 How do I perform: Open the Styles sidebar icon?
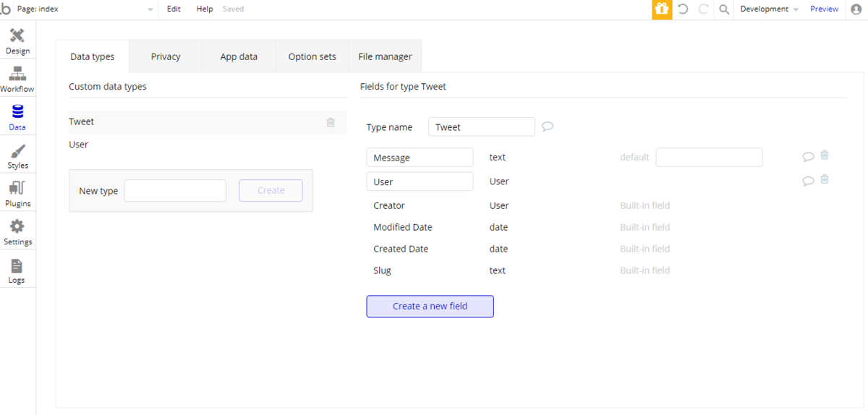point(17,151)
